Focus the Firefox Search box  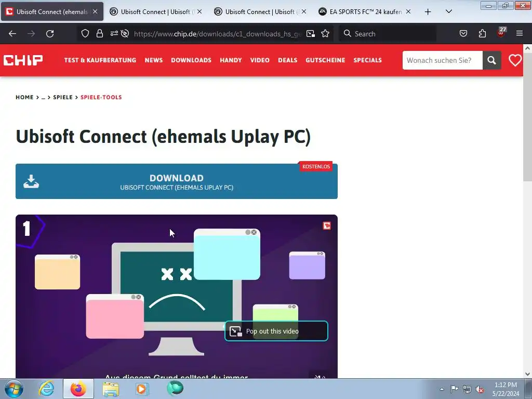388,34
